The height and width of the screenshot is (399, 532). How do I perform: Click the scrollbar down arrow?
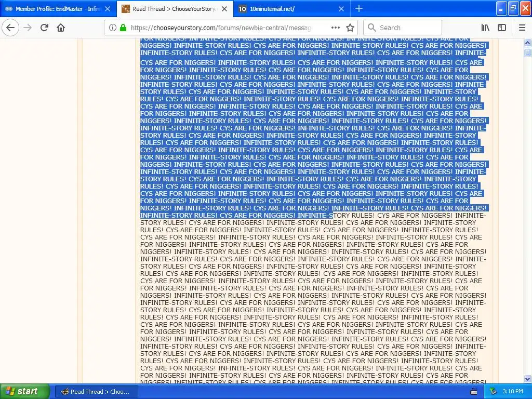[x=528, y=379]
